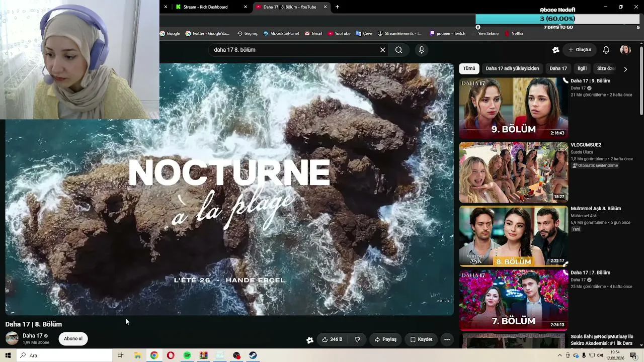The image size is (644, 362).
Task: Click the magnifier search button
Action: click(398, 50)
